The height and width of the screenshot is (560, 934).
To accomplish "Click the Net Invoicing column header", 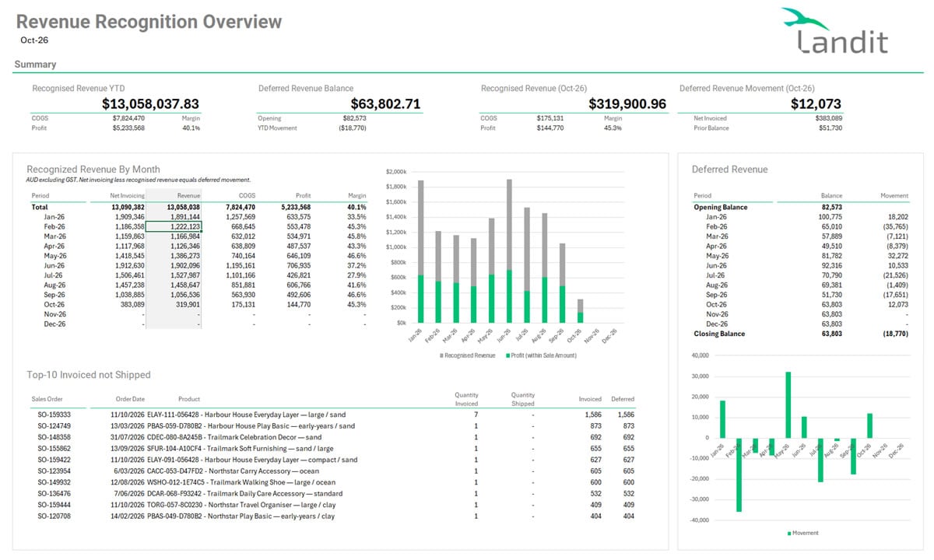I will [x=127, y=195].
